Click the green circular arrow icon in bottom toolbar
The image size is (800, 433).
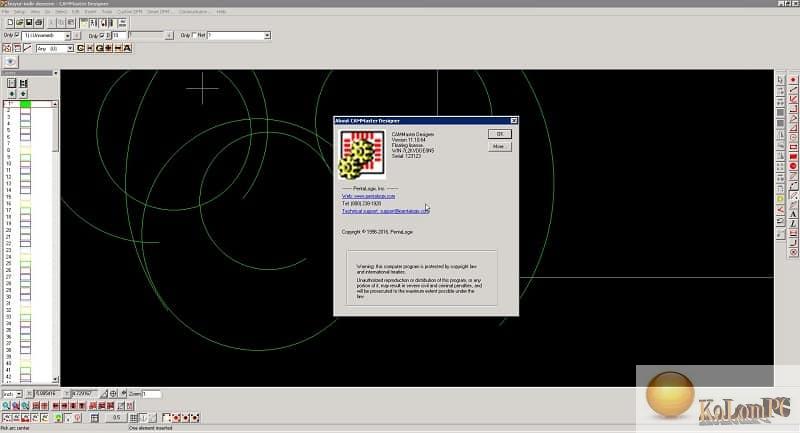[x=58, y=418]
